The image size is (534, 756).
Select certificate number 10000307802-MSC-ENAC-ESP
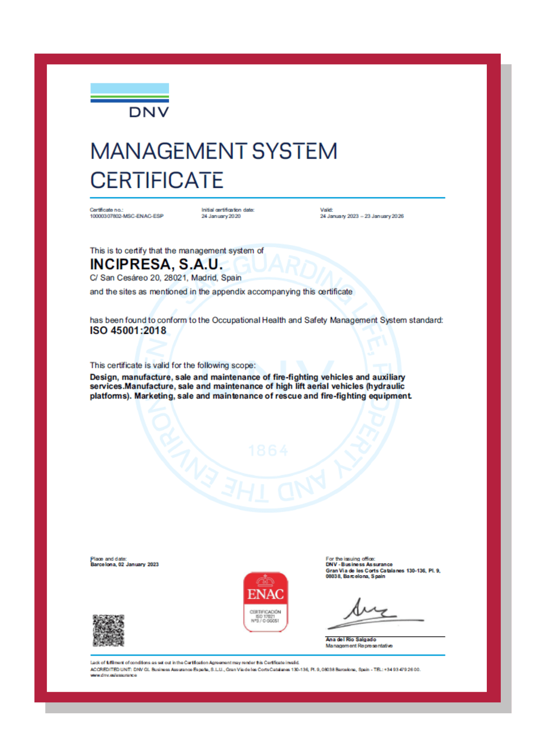click(x=127, y=216)
